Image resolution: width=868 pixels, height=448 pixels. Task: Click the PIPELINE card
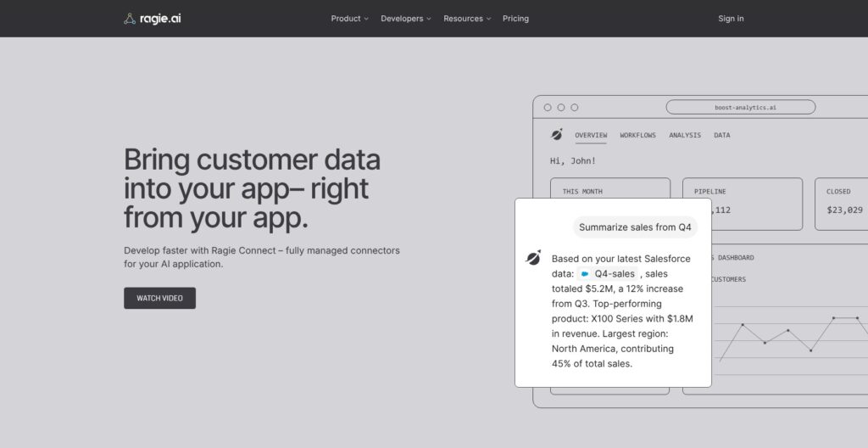click(x=743, y=204)
